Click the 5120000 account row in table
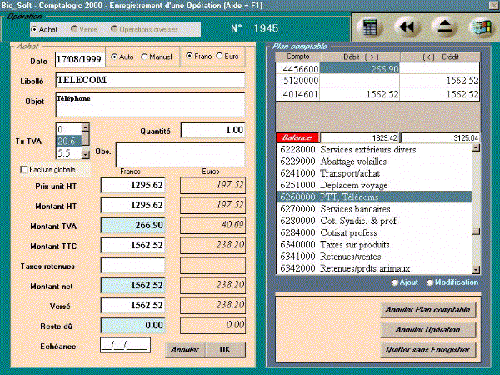The height and width of the screenshot is (375, 500). coord(378,80)
